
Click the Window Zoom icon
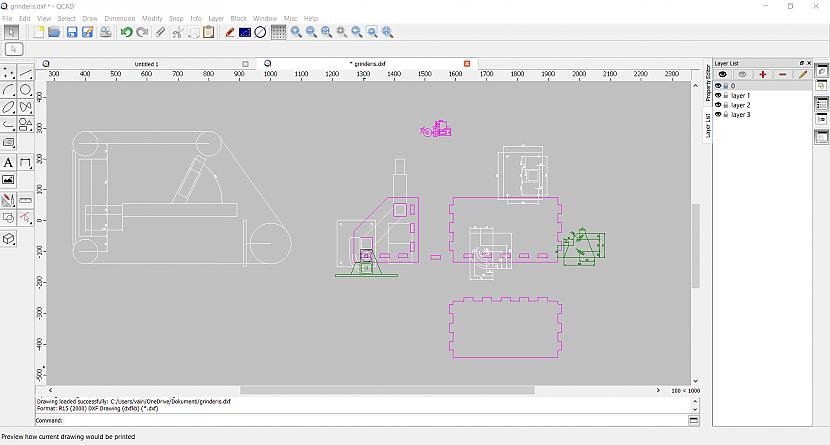pos(372,32)
